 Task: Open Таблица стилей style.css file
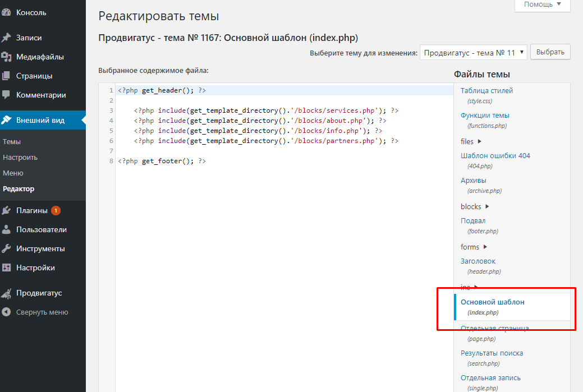486,90
